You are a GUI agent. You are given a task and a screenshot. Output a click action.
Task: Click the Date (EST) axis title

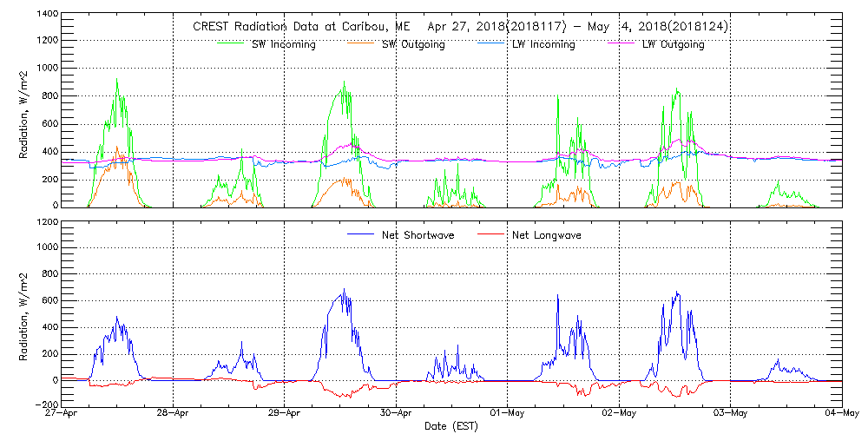pos(451,426)
